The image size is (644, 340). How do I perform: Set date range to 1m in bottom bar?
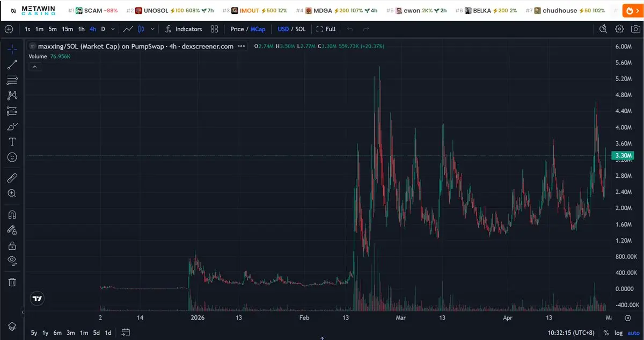(84, 332)
